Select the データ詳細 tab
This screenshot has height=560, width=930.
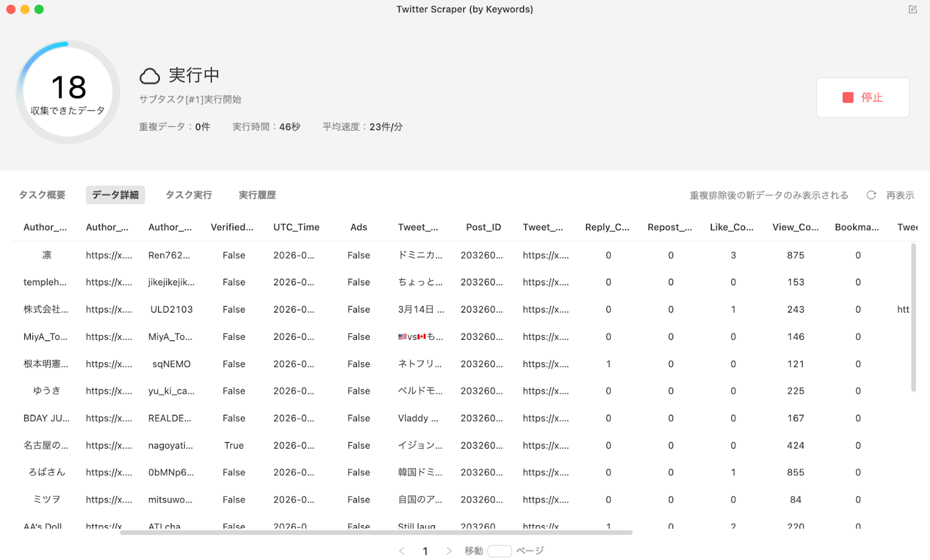(115, 195)
